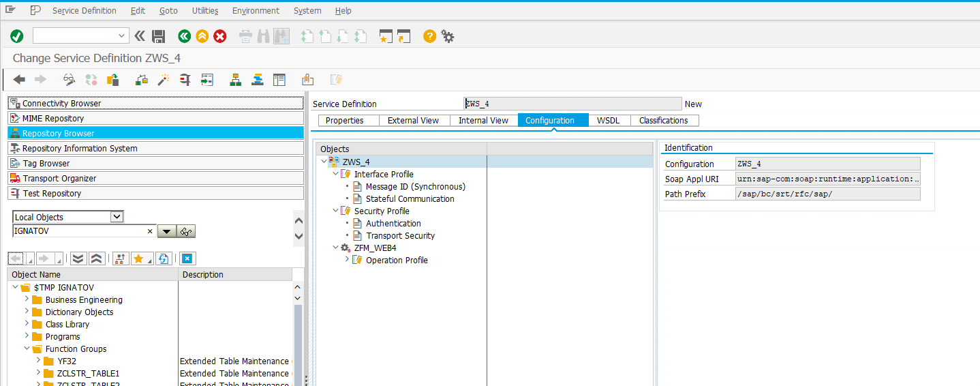Click the Collapse all nodes icon
Image resolution: width=980 pixels, height=386 pixels.
point(96,258)
